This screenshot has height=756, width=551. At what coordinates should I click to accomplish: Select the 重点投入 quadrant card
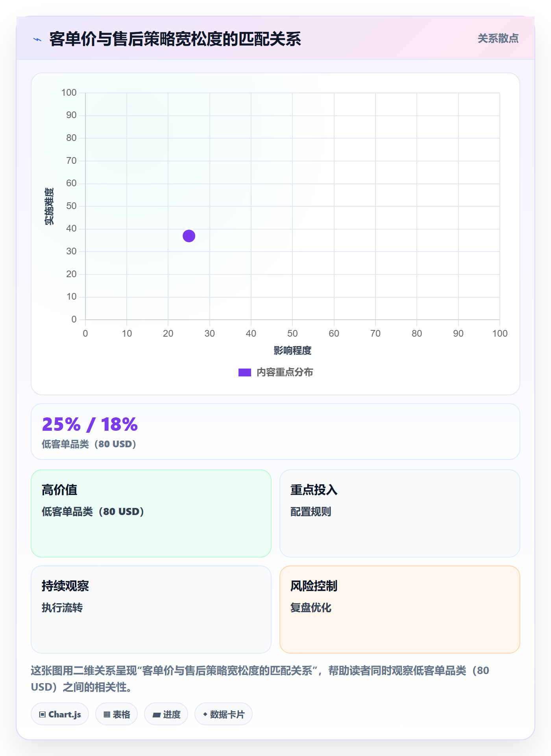pyautogui.click(x=400, y=513)
